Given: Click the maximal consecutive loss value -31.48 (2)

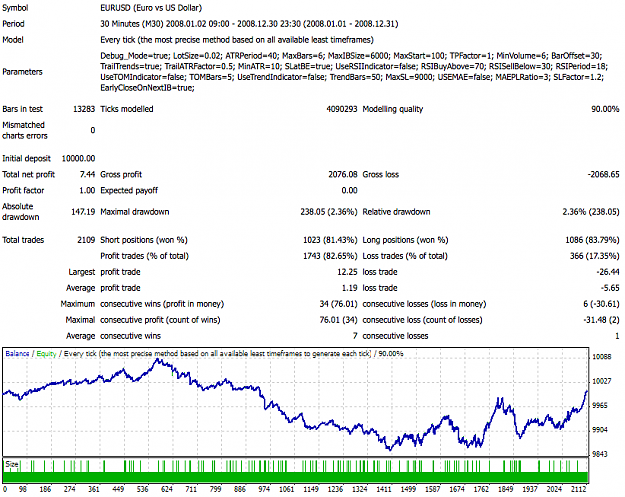Looking at the screenshot, I should click(x=601, y=320).
